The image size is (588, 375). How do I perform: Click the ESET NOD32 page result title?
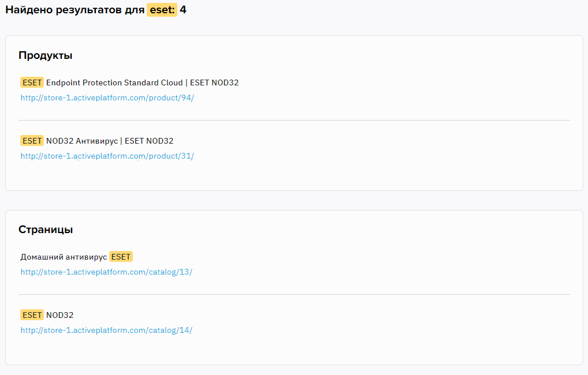47,315
